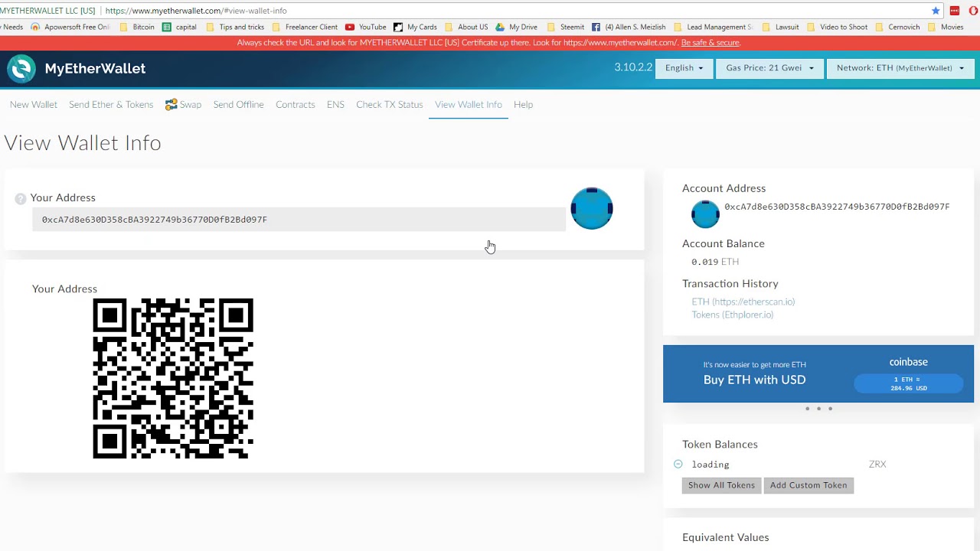Go to the New Wallet tab
The height and width of the screenshot is (551, 980).
34,105
